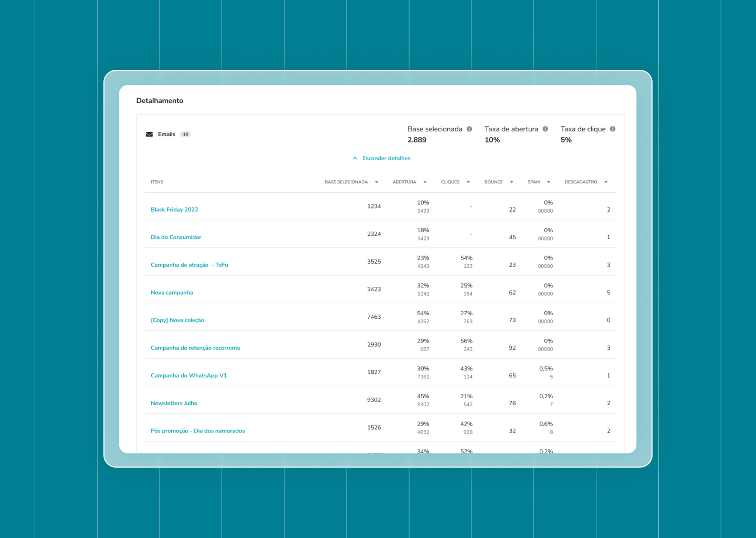This screenshot has width=756, height=538.
Task: Select the Nova campanha link
Action: 172,293
